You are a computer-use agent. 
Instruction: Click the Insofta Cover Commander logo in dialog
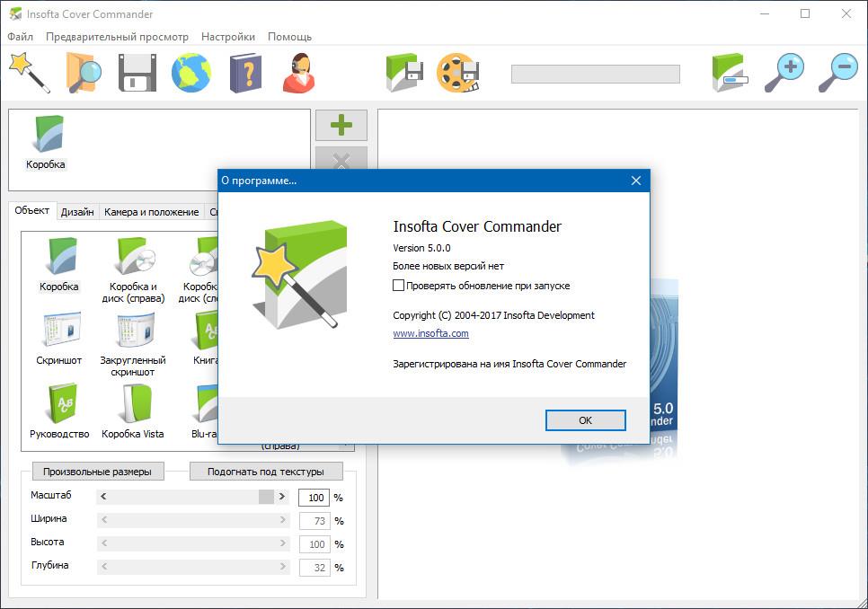click(299, 274)
